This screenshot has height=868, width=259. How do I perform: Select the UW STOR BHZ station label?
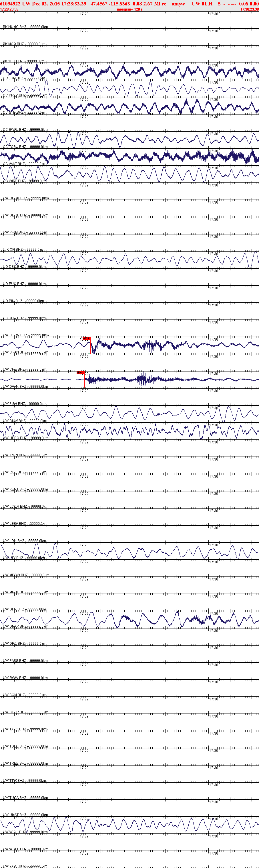(26, 712)
